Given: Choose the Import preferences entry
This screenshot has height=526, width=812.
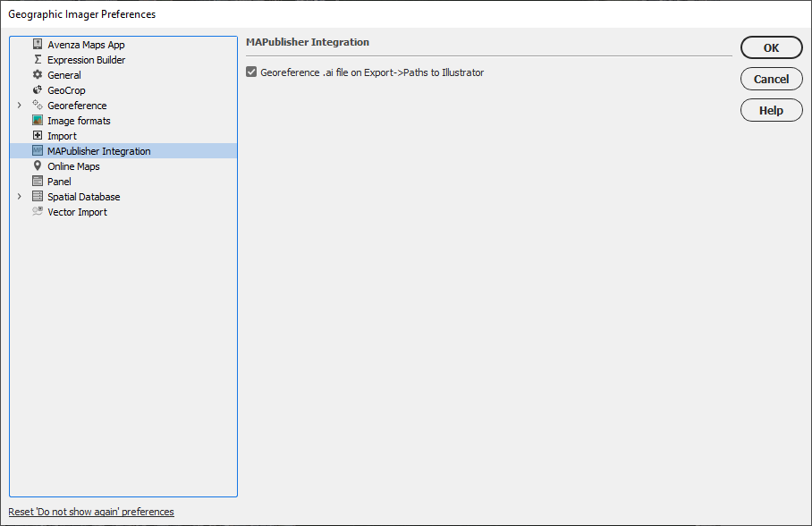Looking at the screenshot, I should 62,136.
